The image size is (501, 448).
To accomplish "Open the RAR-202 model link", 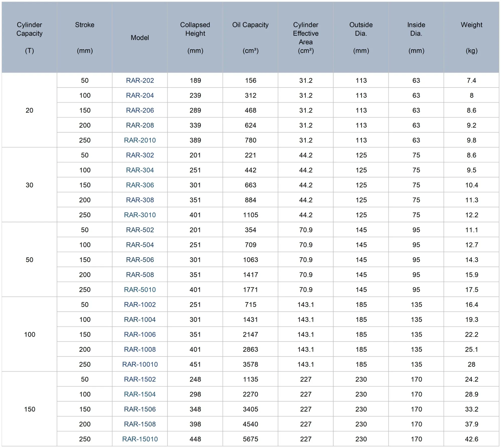I will coord(140,80).
